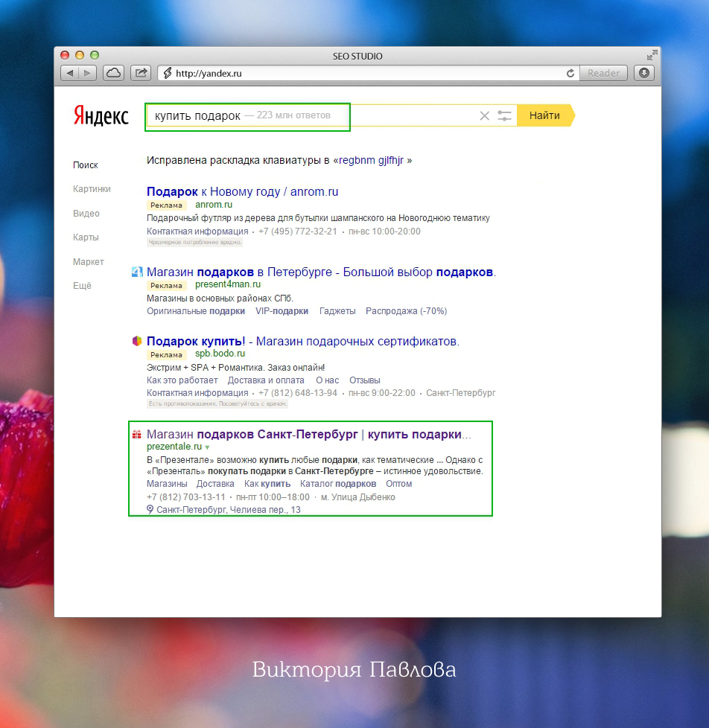Image resolution: width=709 pixels, height=728 pixels.
Task: Open Доставка и оплата sitelink
Action: click(266, 380)
